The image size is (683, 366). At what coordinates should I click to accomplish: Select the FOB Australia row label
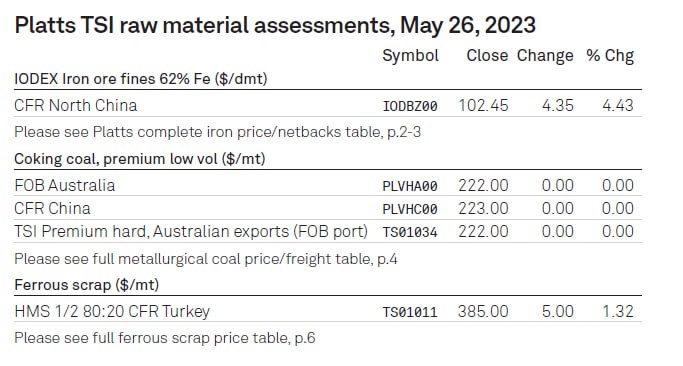[64, 186]
